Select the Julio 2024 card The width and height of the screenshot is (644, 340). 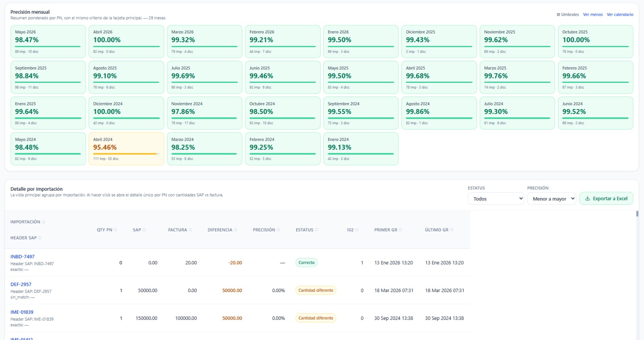pos(517,113)
